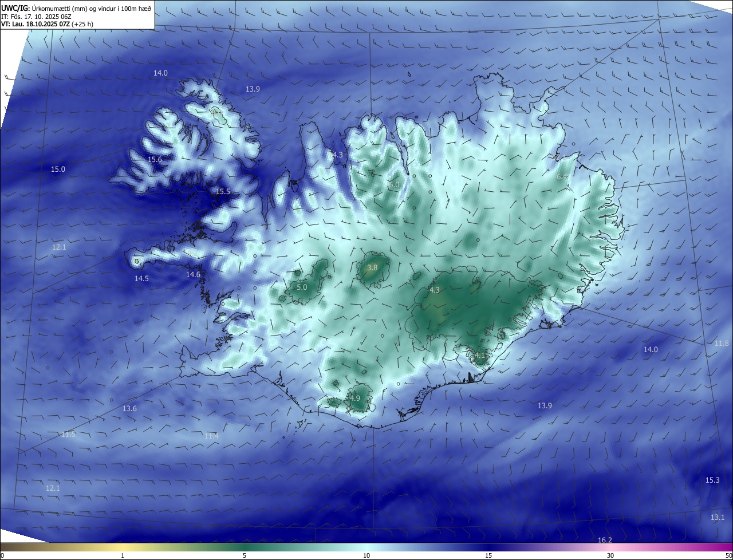Image resolution: width=733 pixels, height=560 pixels.
Task: Click the 12.1 value west of Snæfellsnes
Action: 59,247
